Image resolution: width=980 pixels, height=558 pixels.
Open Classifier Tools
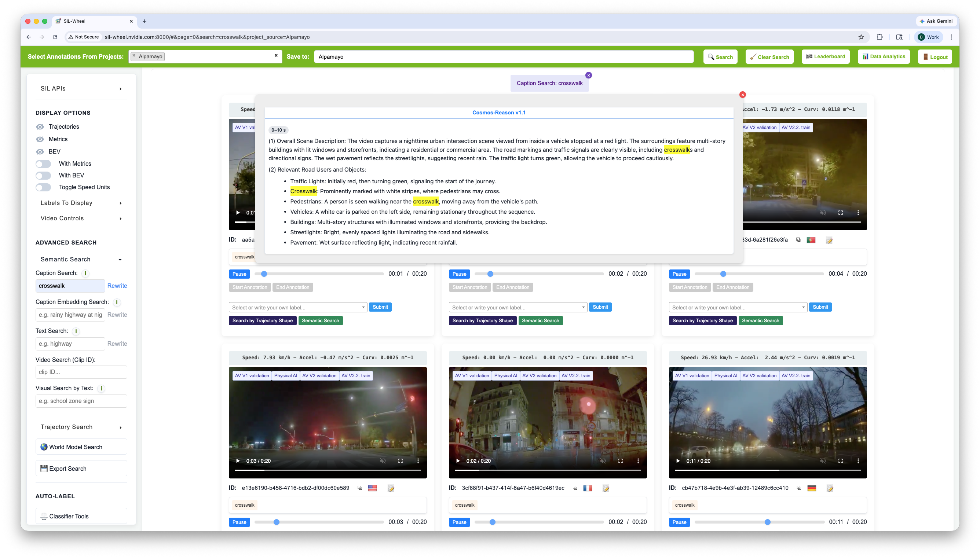(81, 516)
